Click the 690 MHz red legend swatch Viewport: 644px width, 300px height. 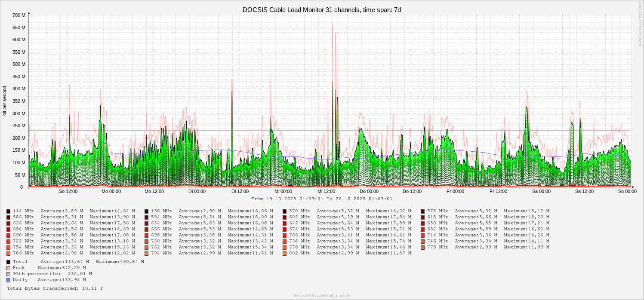click(x=9, y=235)
